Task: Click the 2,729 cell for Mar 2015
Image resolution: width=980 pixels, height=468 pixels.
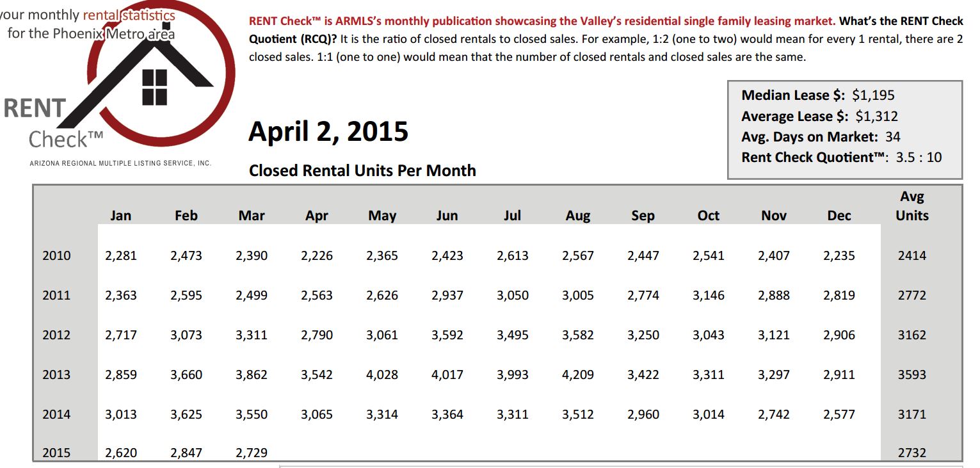Action: tap(252, 453)
